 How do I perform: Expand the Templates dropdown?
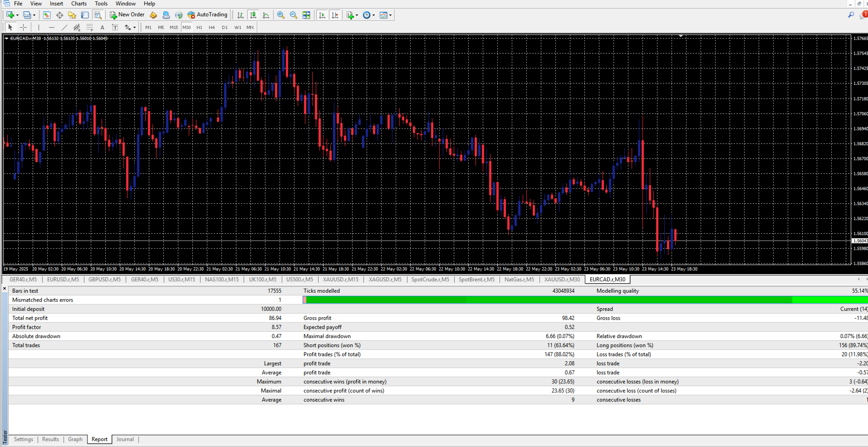[x=386, y=15]
